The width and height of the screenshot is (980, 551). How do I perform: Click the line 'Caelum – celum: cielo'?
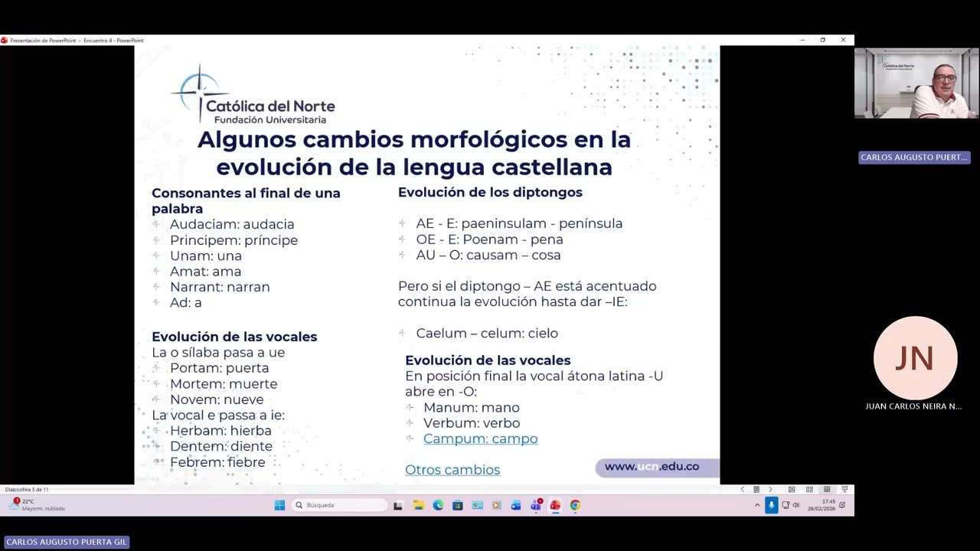[487, 333]
